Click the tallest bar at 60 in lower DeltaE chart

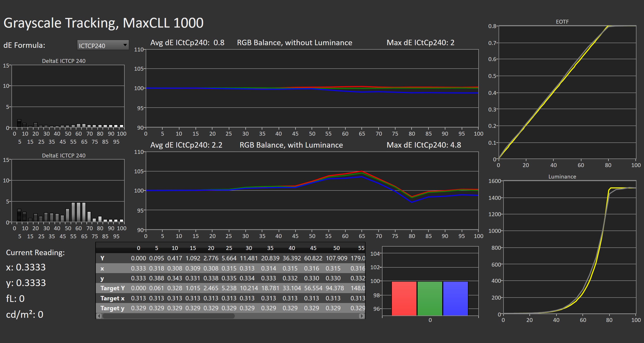78,212
